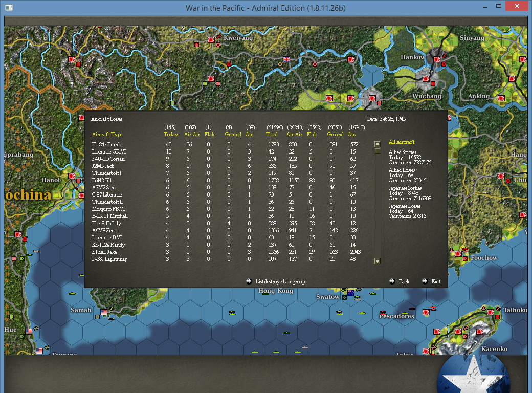This screenshot has width=532, height=393.
Task: Select the E13A1 Jake row
Action: coord(226,252)
